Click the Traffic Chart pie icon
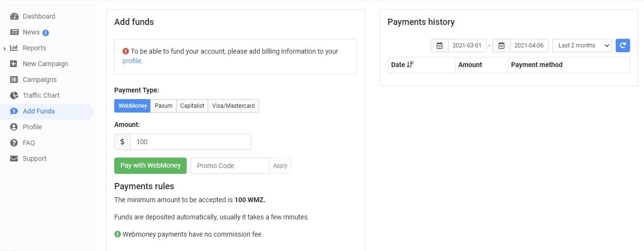The width and height of the screenshot is (644, 251). pos(14,95)
